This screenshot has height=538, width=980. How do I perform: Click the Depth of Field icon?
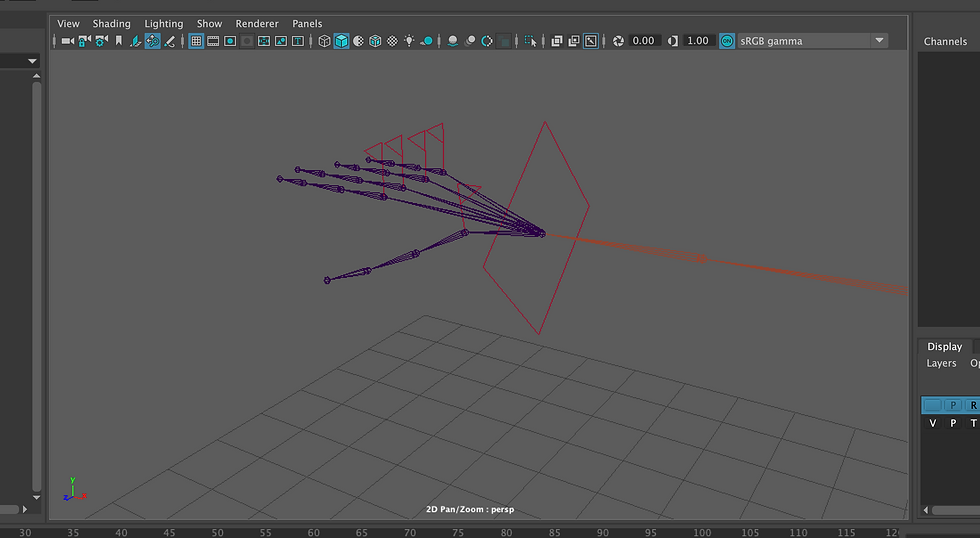click(x=504, y=41)
